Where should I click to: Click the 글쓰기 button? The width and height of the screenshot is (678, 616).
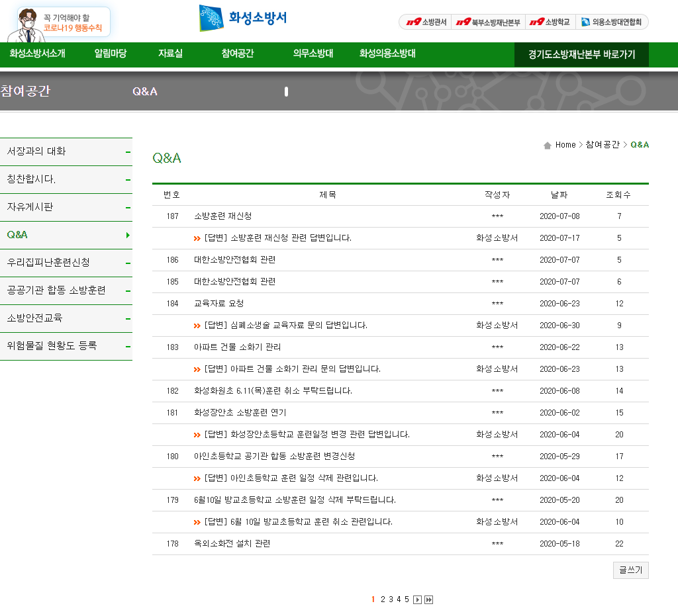[631, 570]
